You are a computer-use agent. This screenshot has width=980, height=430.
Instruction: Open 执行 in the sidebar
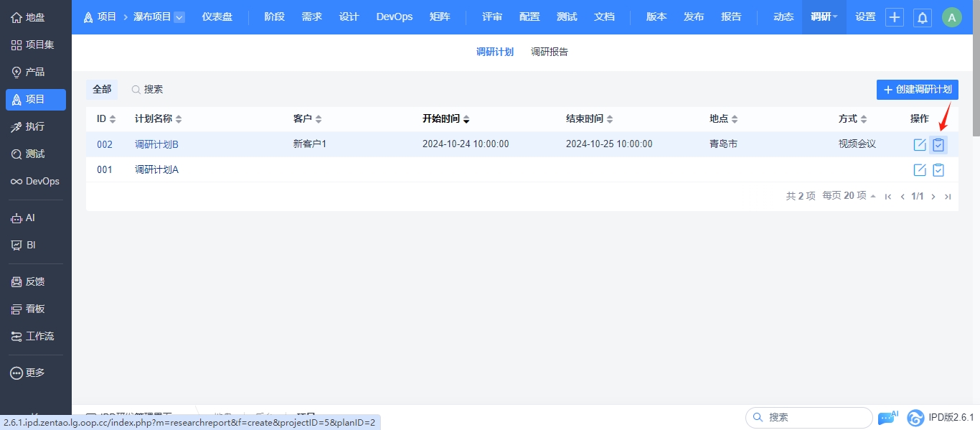(36, 126)
